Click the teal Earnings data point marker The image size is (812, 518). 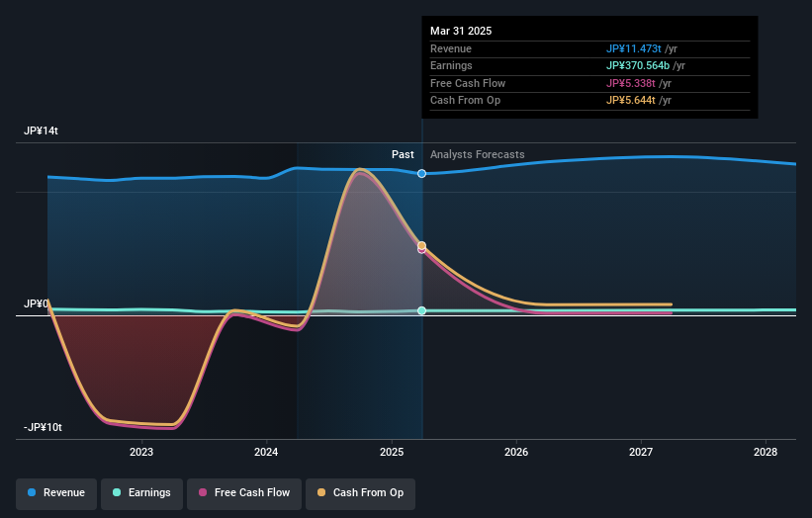(x=422, y=310)
